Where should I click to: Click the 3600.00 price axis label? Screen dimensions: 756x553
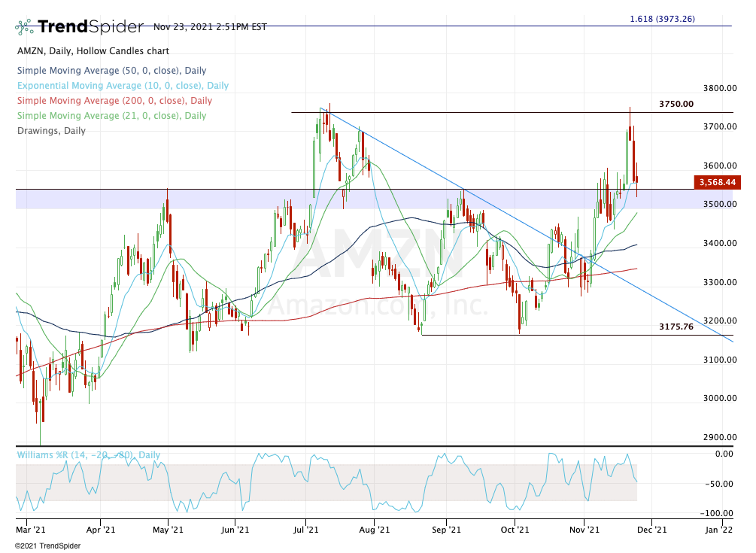coord(721,166)
